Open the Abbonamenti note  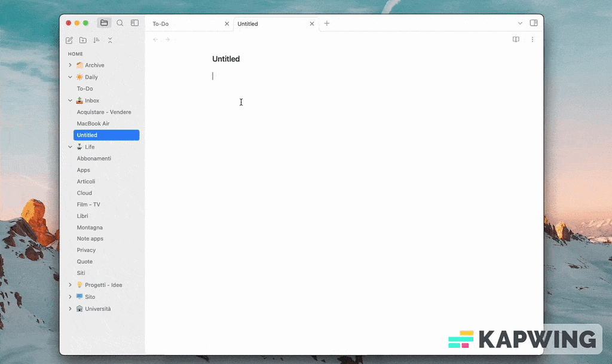click(x=94, y=158)
